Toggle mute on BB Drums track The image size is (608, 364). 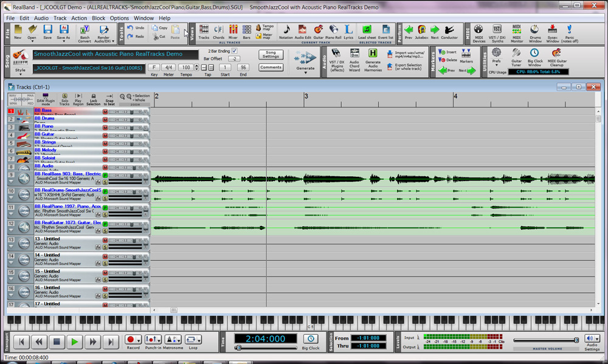105,119
